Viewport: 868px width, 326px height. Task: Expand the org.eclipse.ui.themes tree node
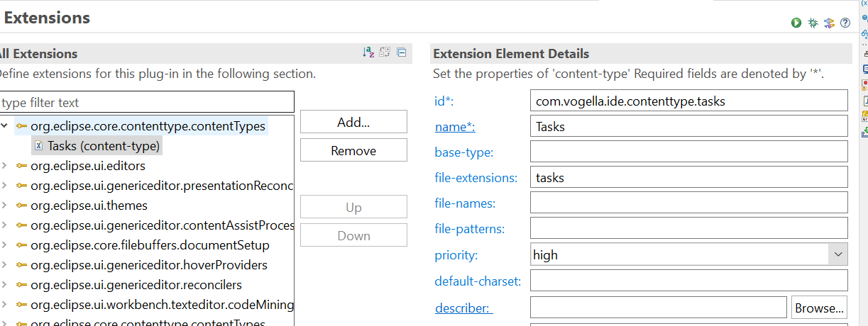tap(5, 206)
